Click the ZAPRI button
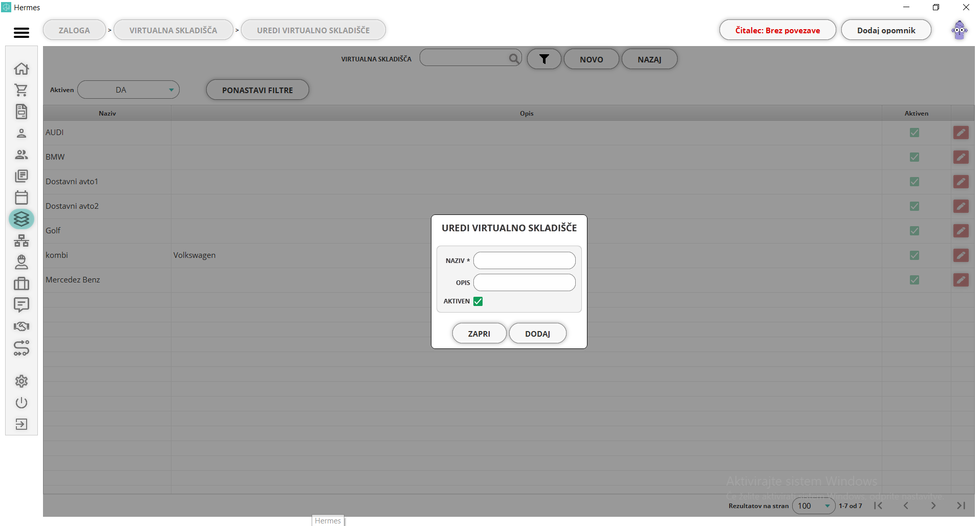980x526 pixels. [x=479, y=334]
